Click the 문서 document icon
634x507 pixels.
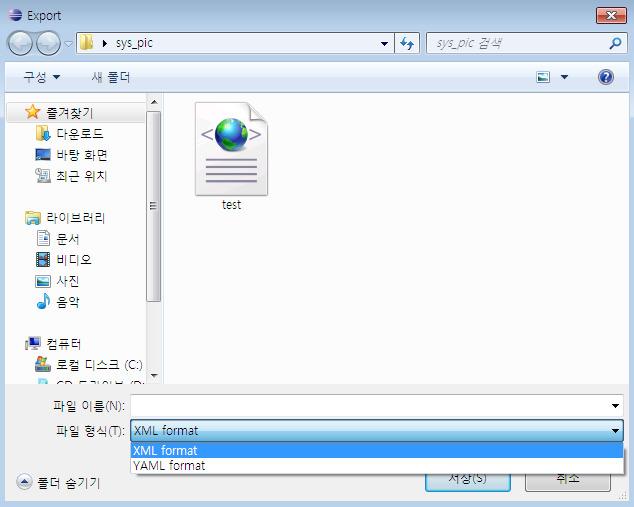coord(43,239)
